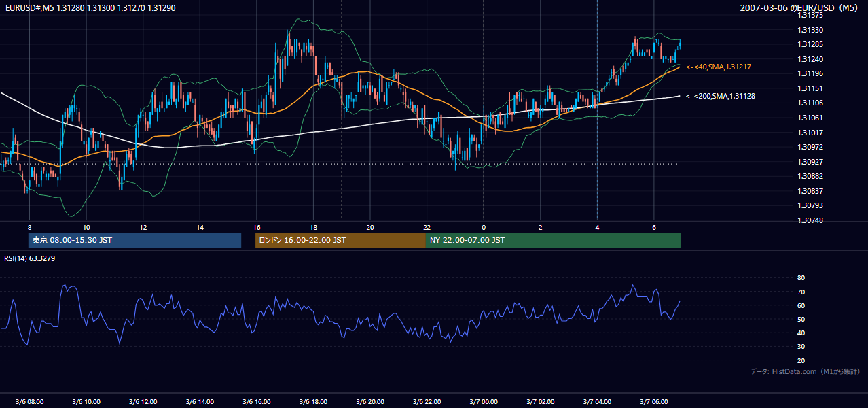Click the 3/7 00:00 time label
868x408 pixels.
[484, 401]
